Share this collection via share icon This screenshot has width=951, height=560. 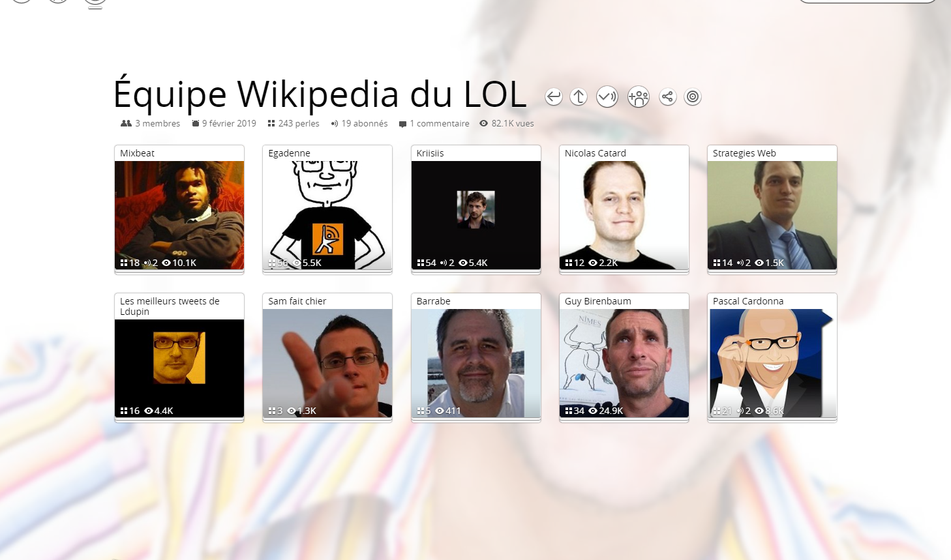(x=667, y=97)
